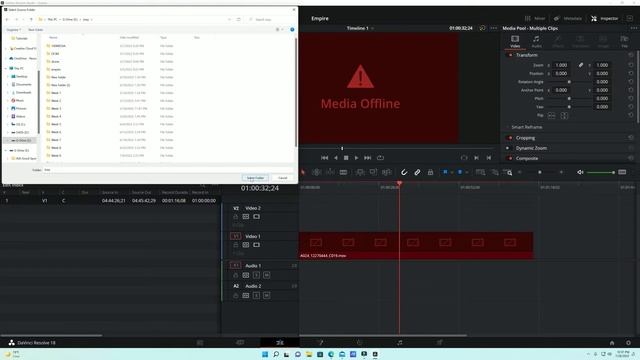
Task: Click the Folder name input field
Action: tap(168, 169)
